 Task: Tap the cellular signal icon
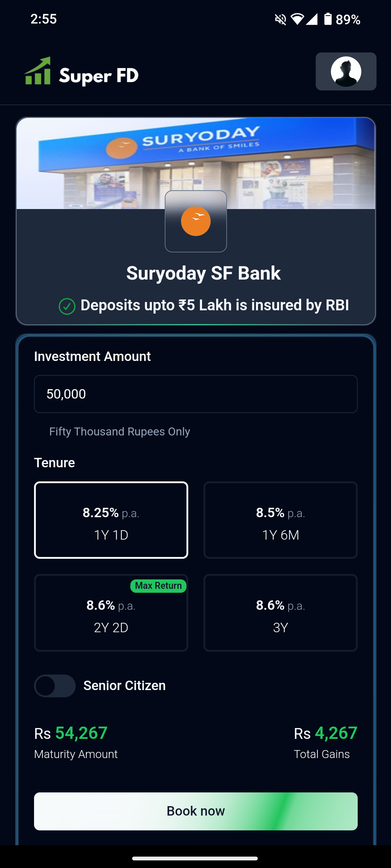click(x=312, y=19)
